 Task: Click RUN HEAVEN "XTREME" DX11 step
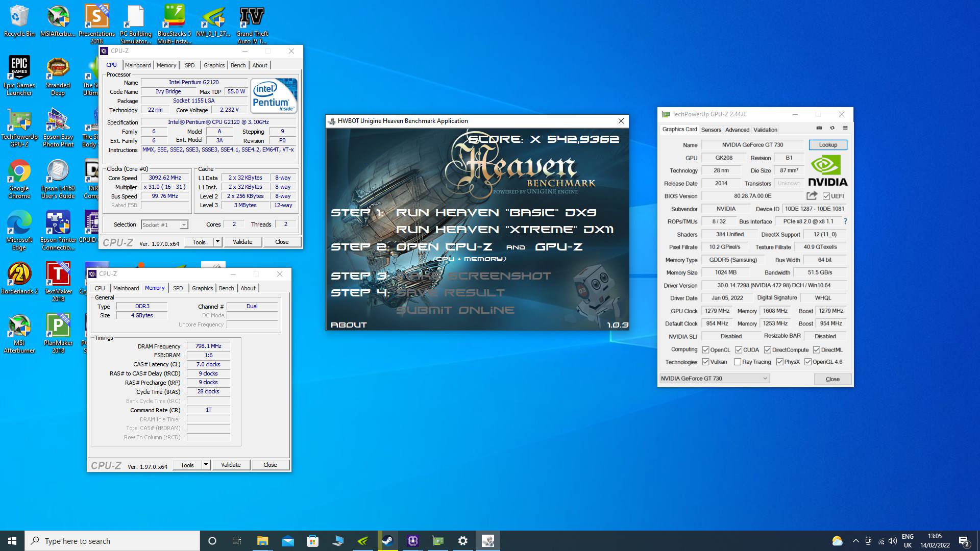[x=505, y=230]
